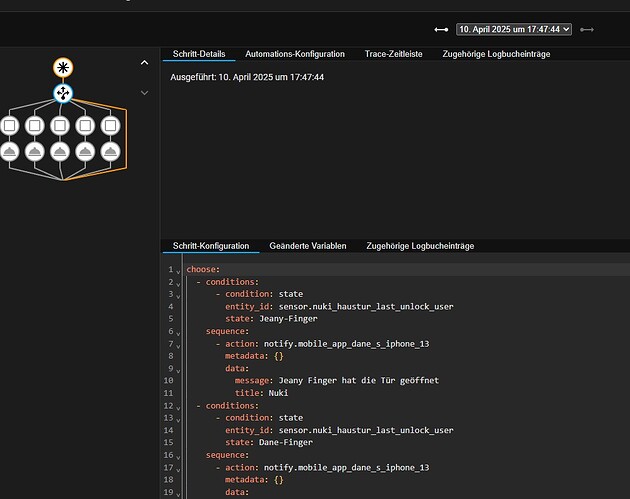Click the second condition node from the left
This screenshot has height=499, width=630.
(x=35, y=126)
